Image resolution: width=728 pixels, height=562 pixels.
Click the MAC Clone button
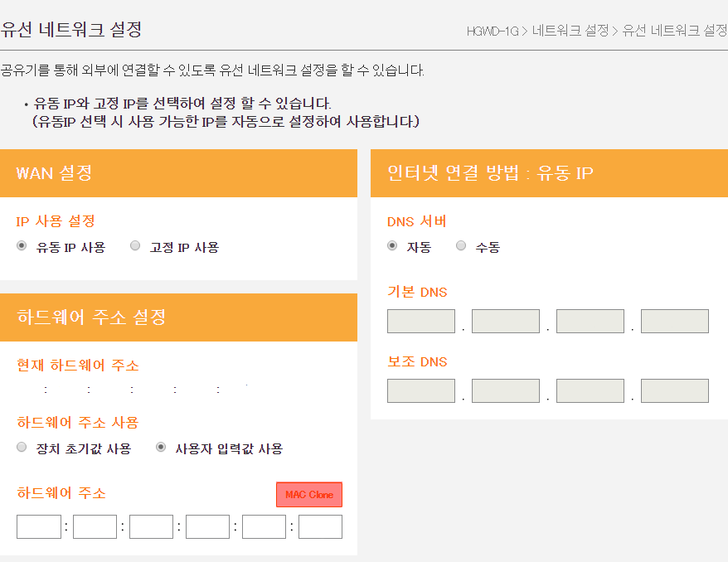click(x=308, y=494)
